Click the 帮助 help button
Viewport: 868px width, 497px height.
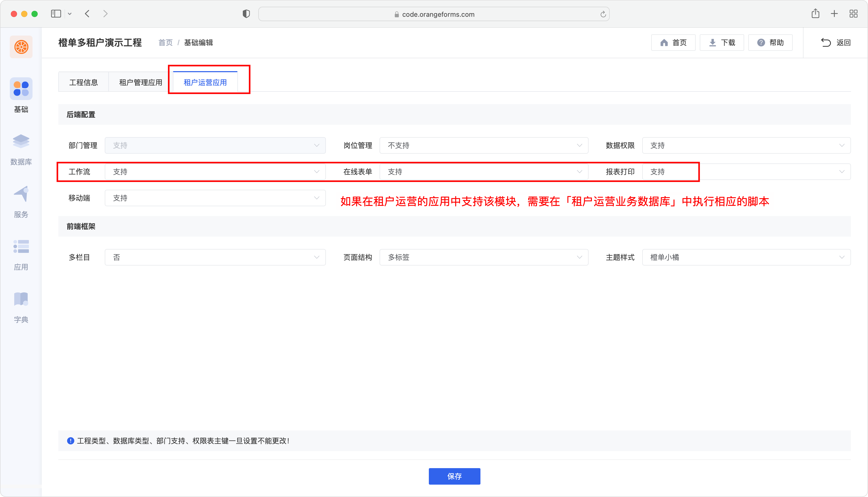[770, 43]
